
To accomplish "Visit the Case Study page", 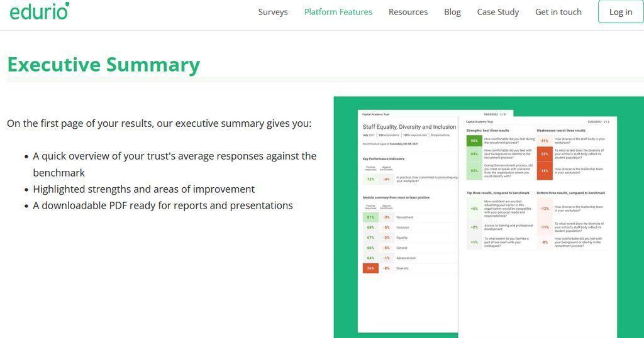I will point(498,12).
